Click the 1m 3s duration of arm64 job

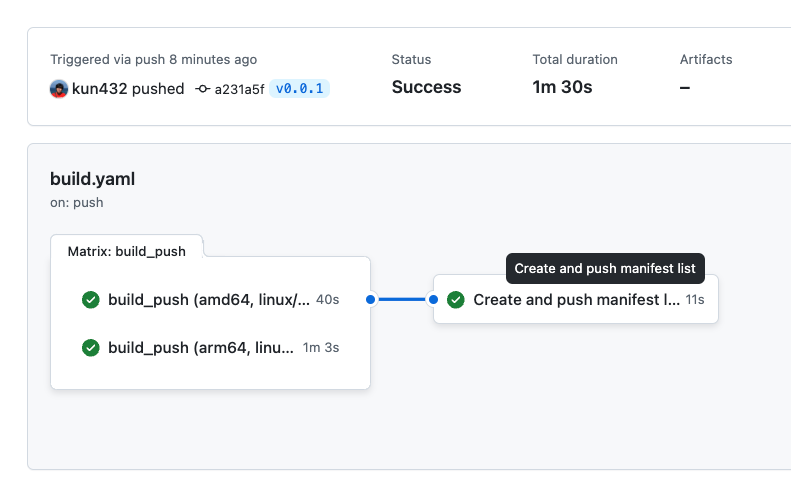pos(321,348)
